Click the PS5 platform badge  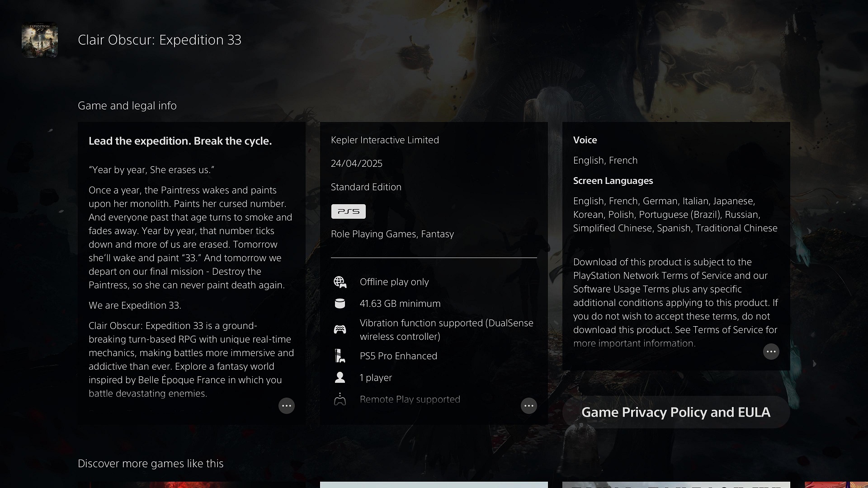click(x=348, y=211)
